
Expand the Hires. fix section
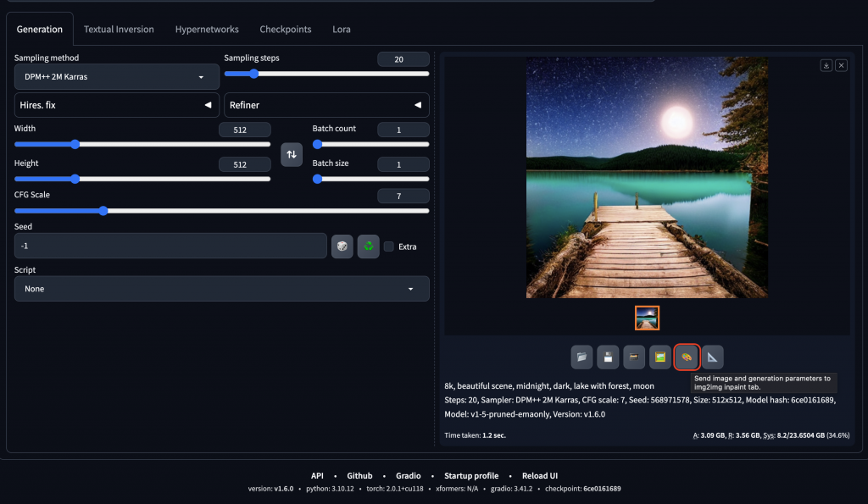click(x=116, y=105)
